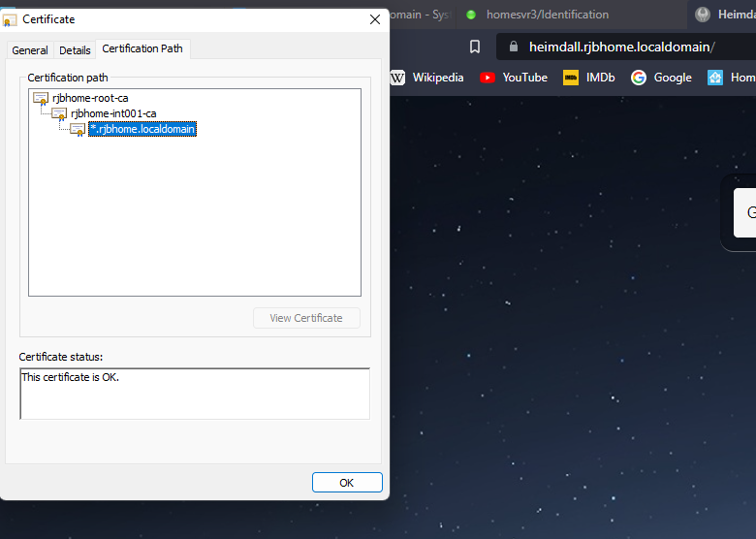Screen dimensions: 756x539
Task: Click the View Certificate button
Action: tap(306, 318)
